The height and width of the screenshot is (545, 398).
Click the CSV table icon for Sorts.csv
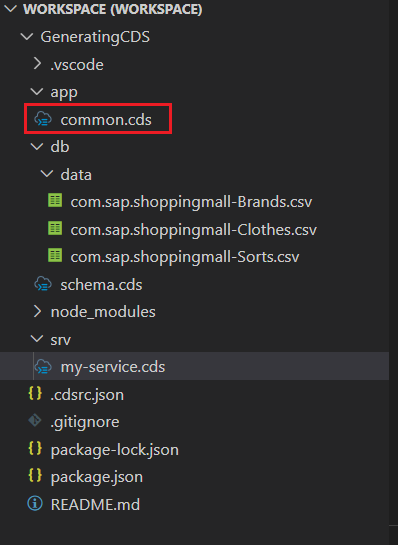click(x=55, y=256)
